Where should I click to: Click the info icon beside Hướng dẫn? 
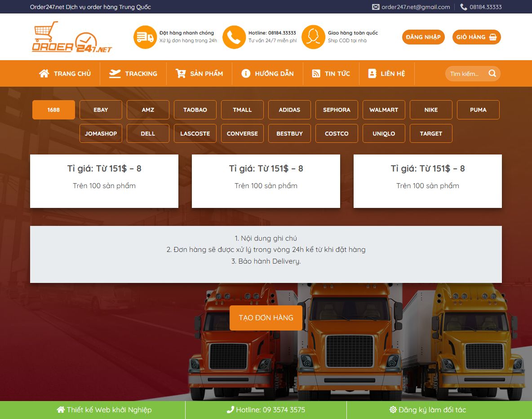tap(246, 74)
